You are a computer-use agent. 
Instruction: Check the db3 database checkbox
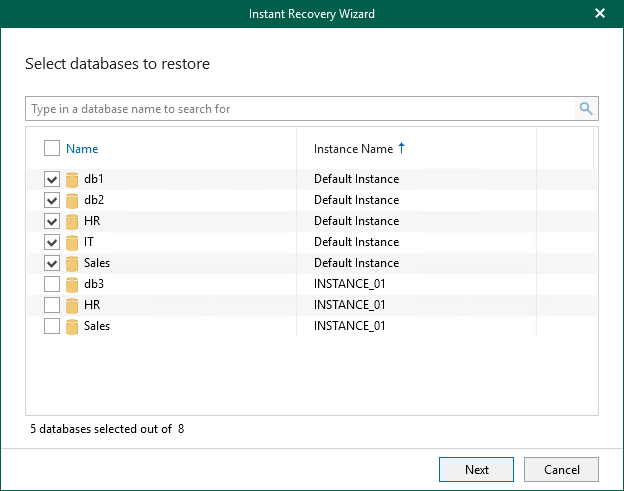pyautogui.click(x=52, y=285)
